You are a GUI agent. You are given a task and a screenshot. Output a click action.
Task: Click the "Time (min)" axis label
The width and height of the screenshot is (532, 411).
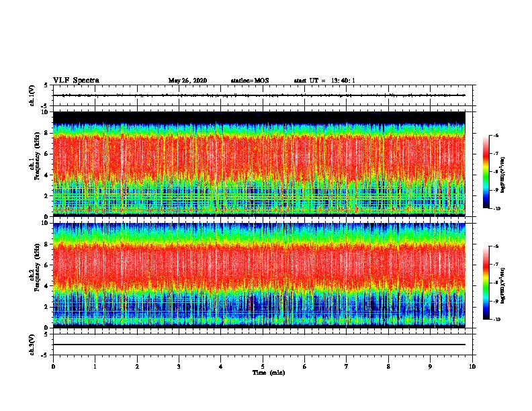tap(269, 373)
